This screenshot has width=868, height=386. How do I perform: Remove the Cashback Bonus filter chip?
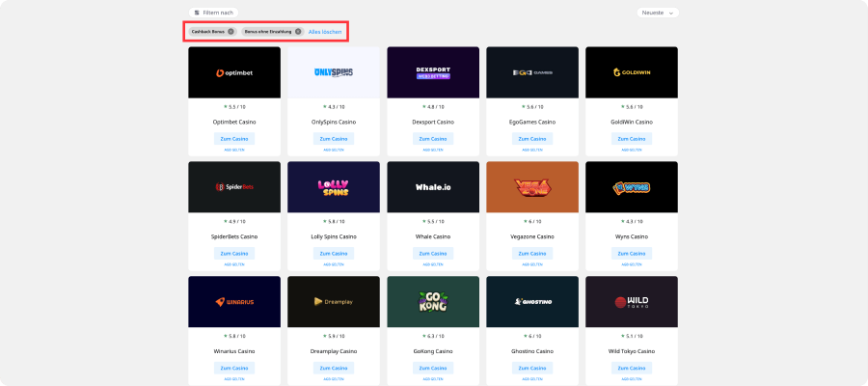click(231, 32)
